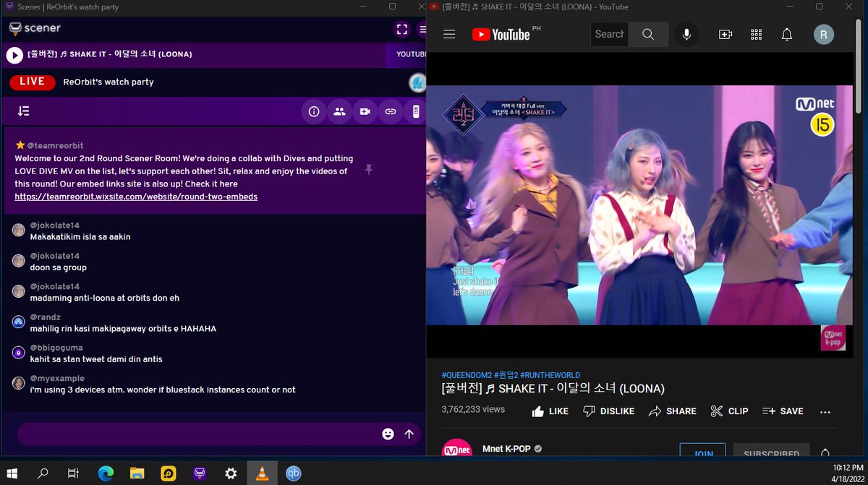Open Windows taskbar search
Viewport: 868px width, 485px height.
pos(43,473)
